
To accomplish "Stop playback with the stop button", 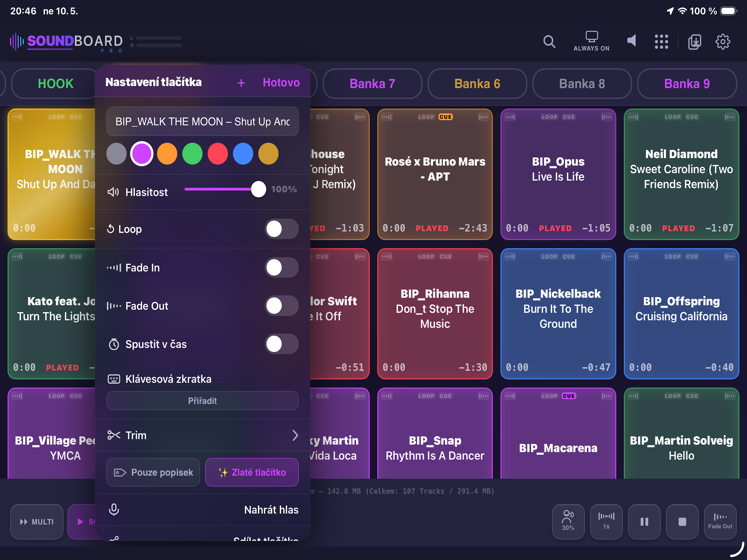I will [x=682, y=521].
